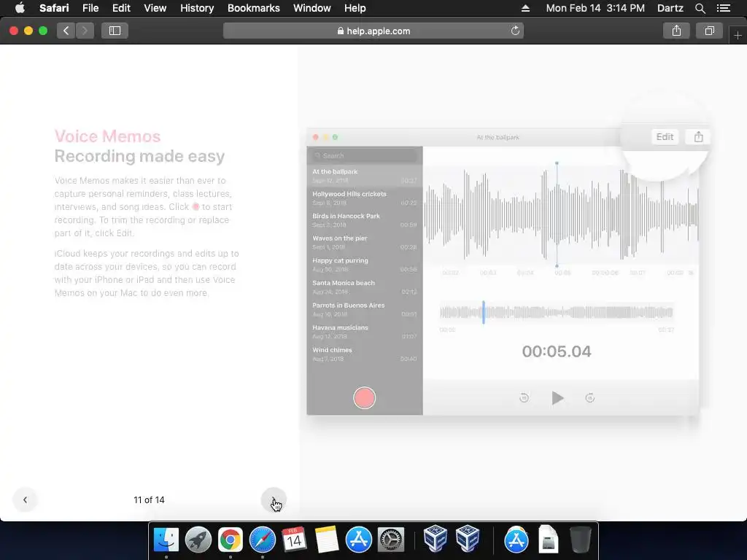
Task: Open the Apple menu
Action: (20, 8)
